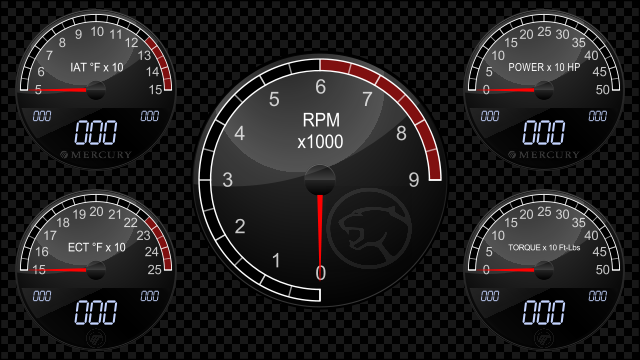The image size is (640, 360).
Task: Click the TORQUE x 10 Ft-Lbs label
Action: (x=544, y=247)
